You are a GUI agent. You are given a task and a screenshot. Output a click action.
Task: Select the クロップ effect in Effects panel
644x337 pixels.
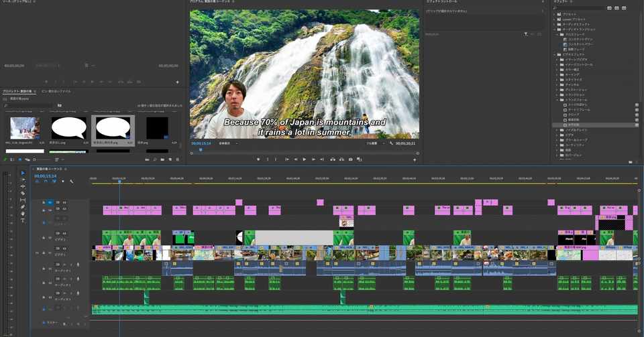572,115
